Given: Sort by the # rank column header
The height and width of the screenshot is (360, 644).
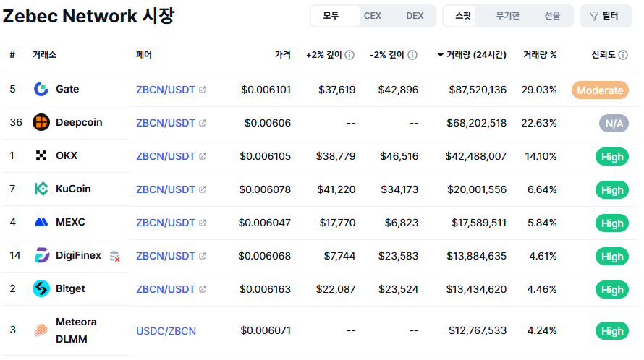Looking at the screenshot, I should [12, 55].
